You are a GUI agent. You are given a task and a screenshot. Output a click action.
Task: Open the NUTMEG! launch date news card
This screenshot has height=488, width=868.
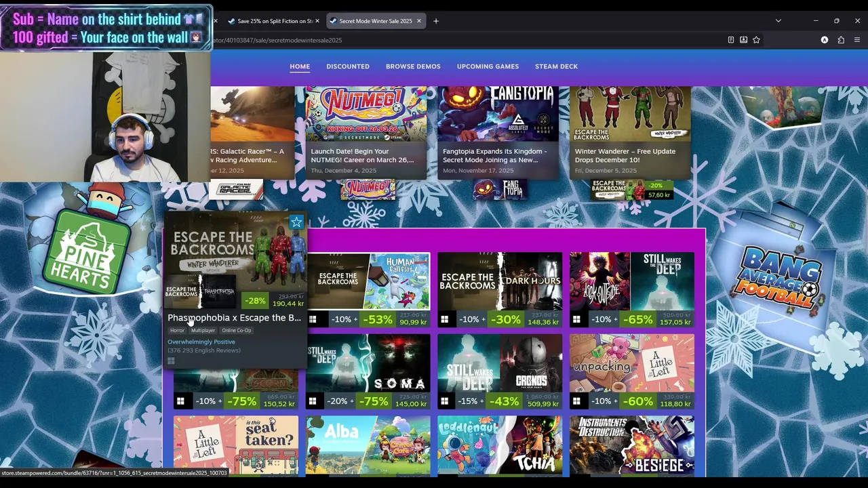coord(366,133)
